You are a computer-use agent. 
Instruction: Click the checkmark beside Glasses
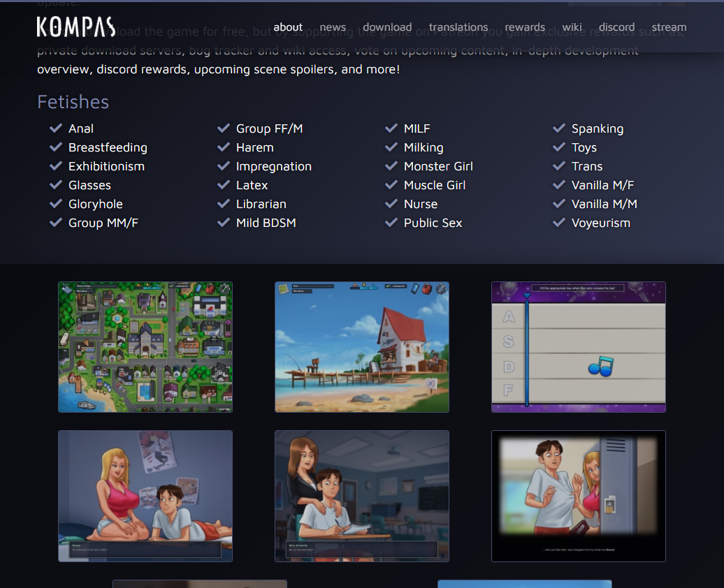tap(56, 184)
